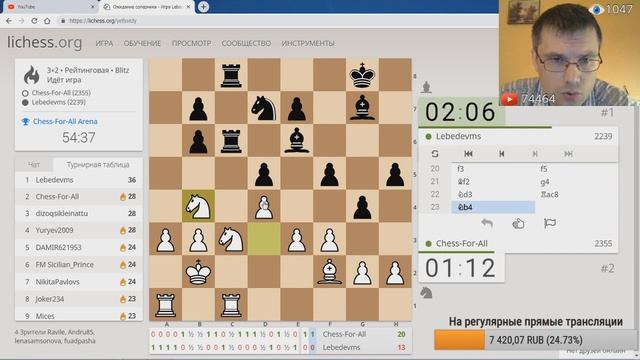Select Chess-For-All row in standings
640x360 pixels.
[79, 197]
